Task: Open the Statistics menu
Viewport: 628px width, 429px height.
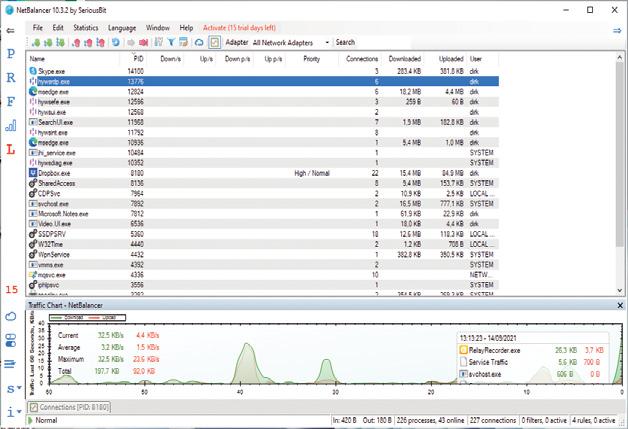Action: tap(86, 28)
